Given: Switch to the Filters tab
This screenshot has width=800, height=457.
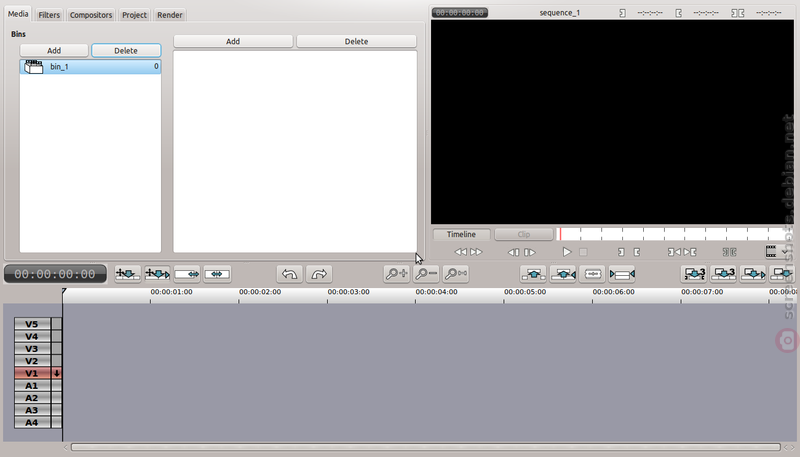Looking at the screenshot, I should 49,15.
